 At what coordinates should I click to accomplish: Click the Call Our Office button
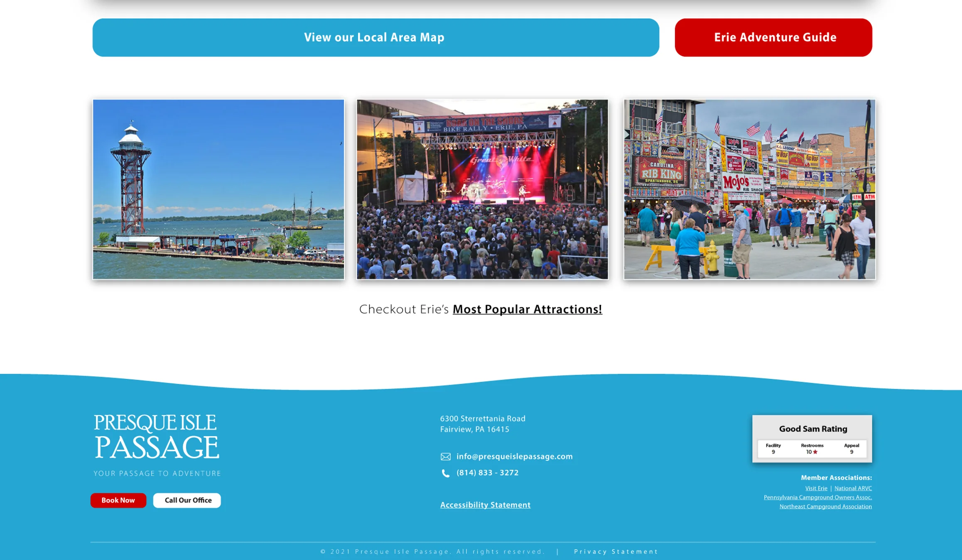pyautogui.click(x=187, y=500)
